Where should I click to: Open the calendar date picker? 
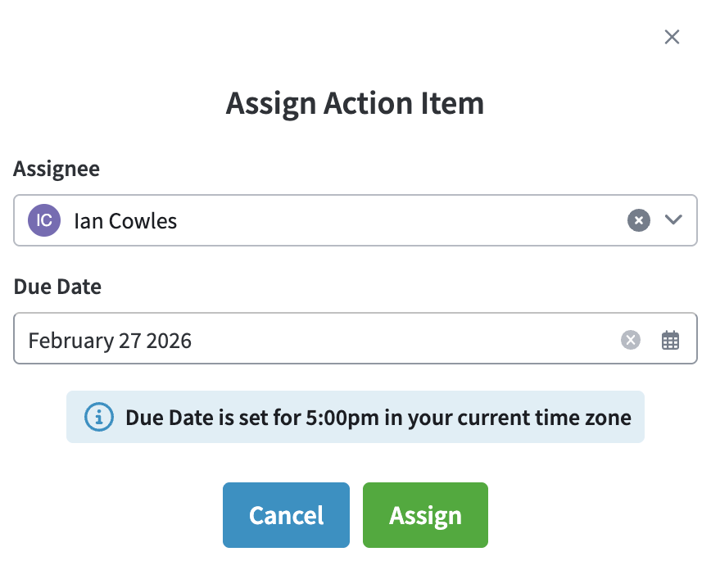[x=671, y=340]
